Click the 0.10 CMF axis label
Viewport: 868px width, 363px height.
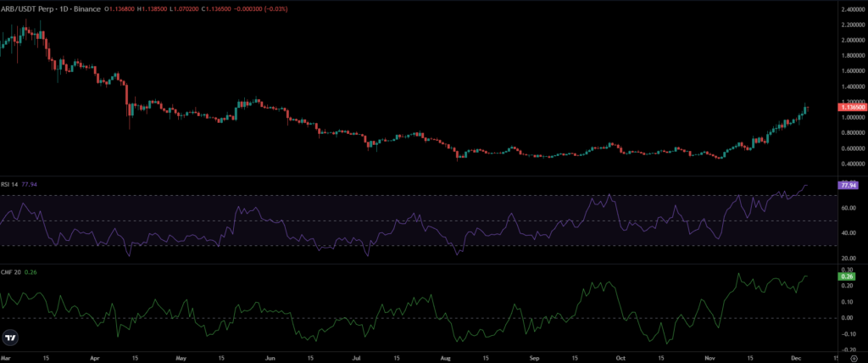click(847, 301)
